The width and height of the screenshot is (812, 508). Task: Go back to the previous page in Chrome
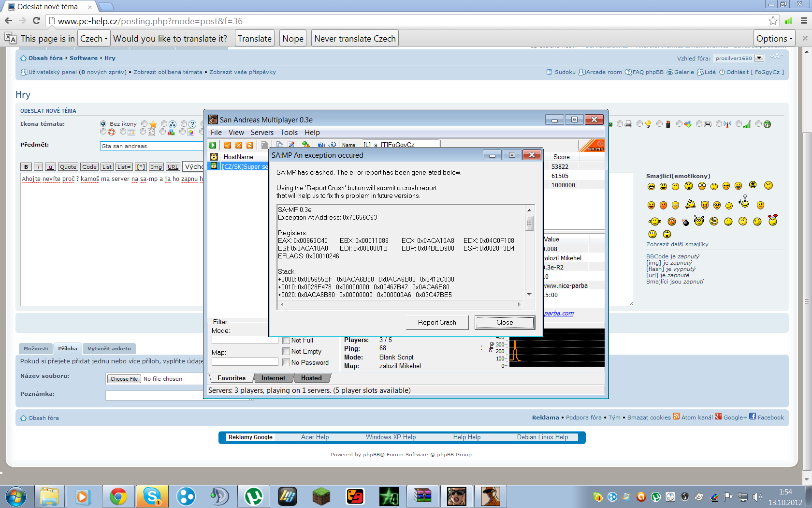point(8,21)
